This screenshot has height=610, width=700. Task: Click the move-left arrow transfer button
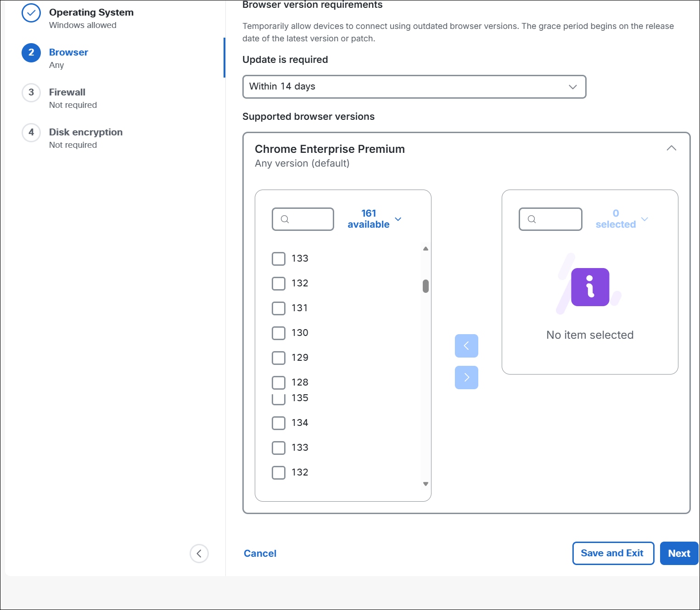[466, 346]
